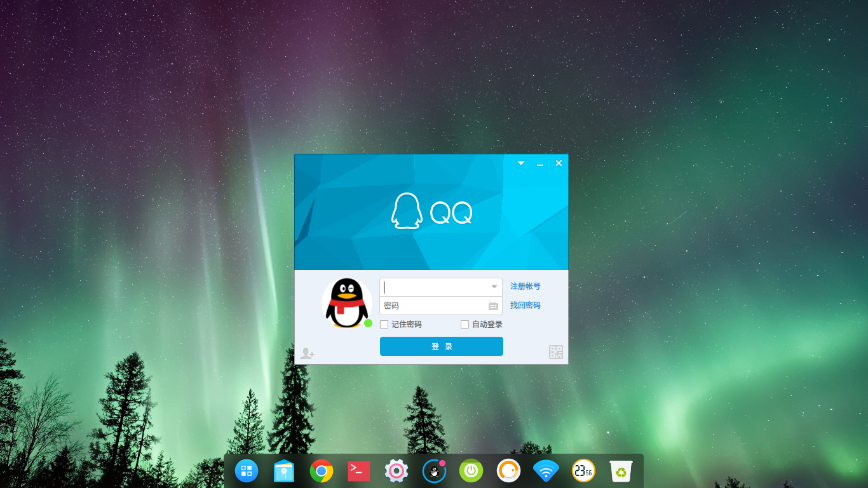868x488 pixels.
Task: Open the account selection dropdown
Action: [494, 287]
